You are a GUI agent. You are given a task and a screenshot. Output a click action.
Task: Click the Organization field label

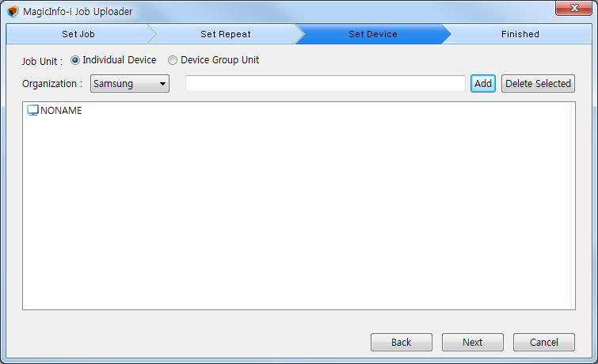point(52,84)
